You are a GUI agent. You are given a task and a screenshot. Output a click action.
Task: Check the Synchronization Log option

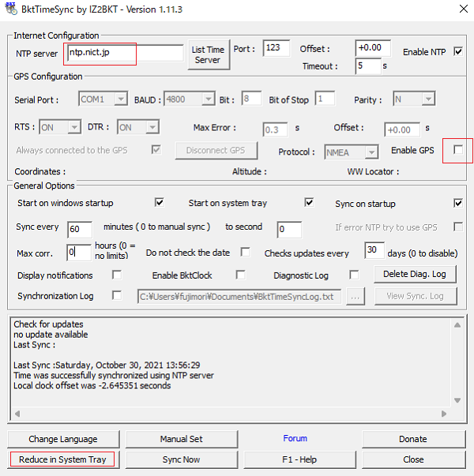click(117, 295)
